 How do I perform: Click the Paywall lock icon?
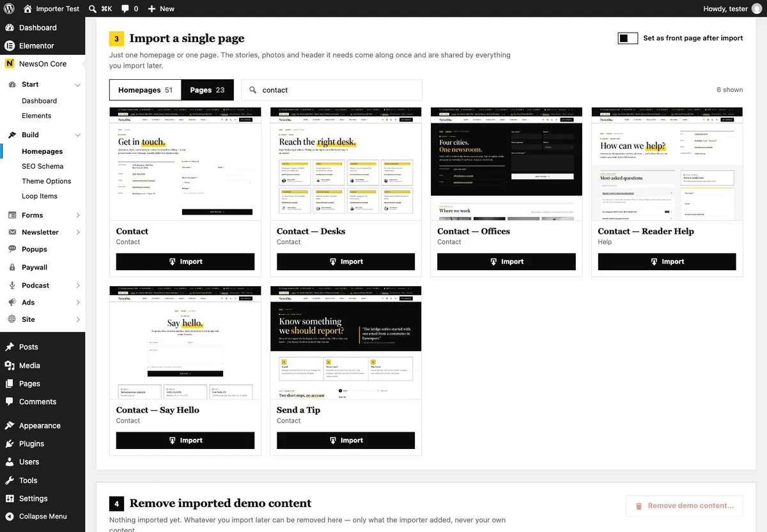pos(12,268)
